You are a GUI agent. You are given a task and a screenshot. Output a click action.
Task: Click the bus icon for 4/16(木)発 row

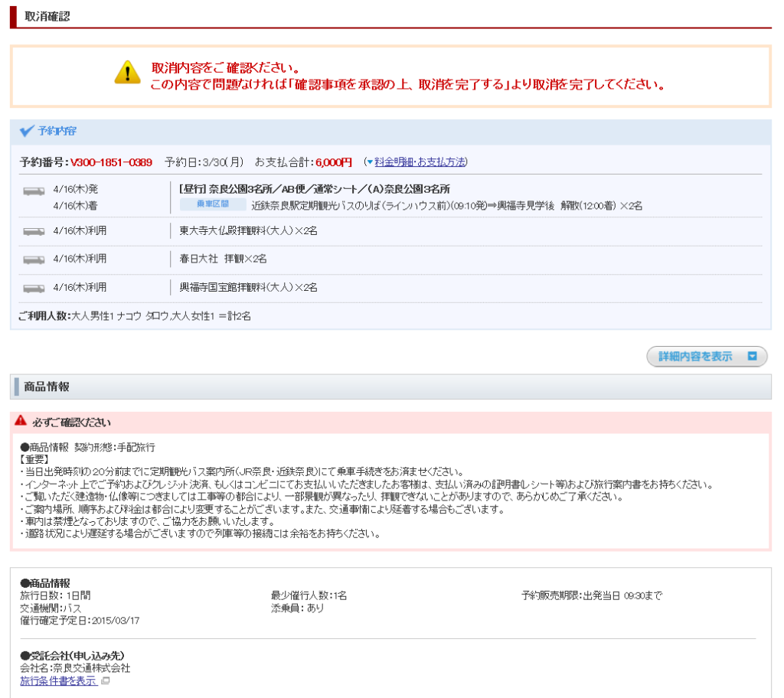pos(34,191)
